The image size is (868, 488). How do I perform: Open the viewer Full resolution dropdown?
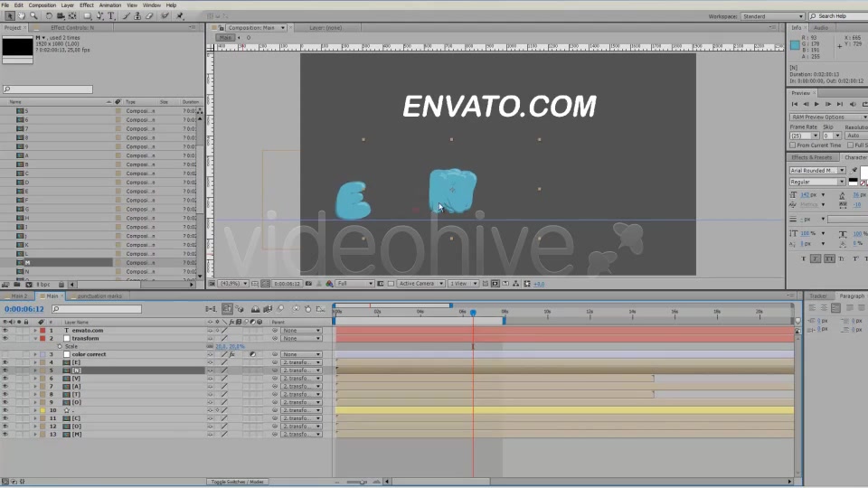(354, 283)
